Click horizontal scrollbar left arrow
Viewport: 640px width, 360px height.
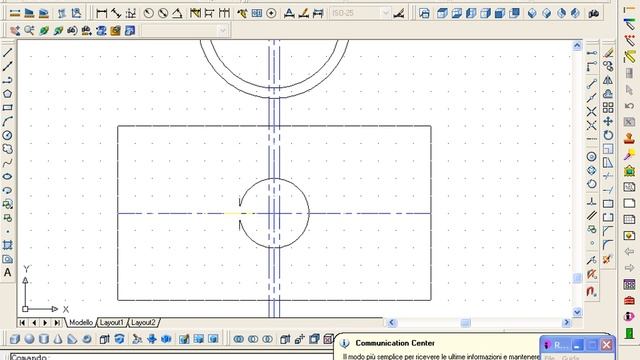coord(391,323)
